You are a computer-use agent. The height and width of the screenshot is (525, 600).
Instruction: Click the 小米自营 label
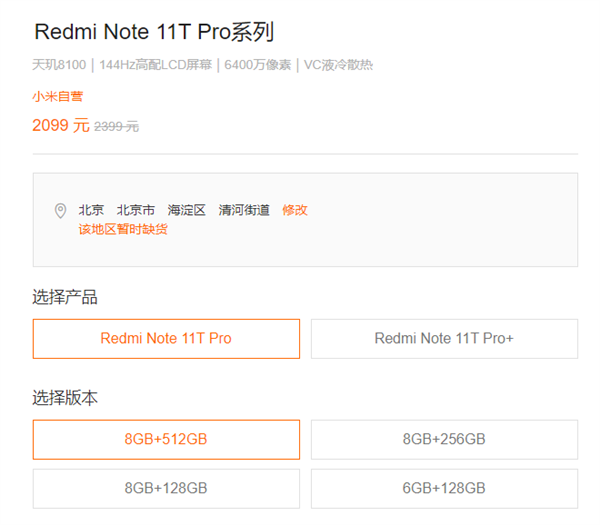(x=57, y=97)
